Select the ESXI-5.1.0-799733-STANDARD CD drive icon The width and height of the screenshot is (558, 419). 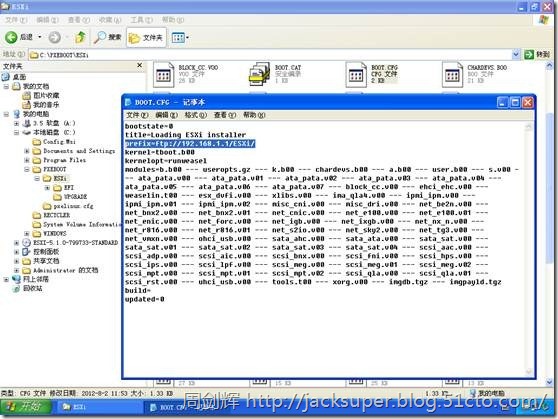[26, 242]
